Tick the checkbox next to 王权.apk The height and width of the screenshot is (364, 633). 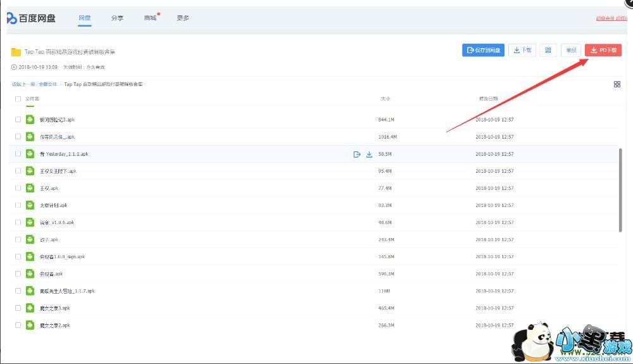18,188
